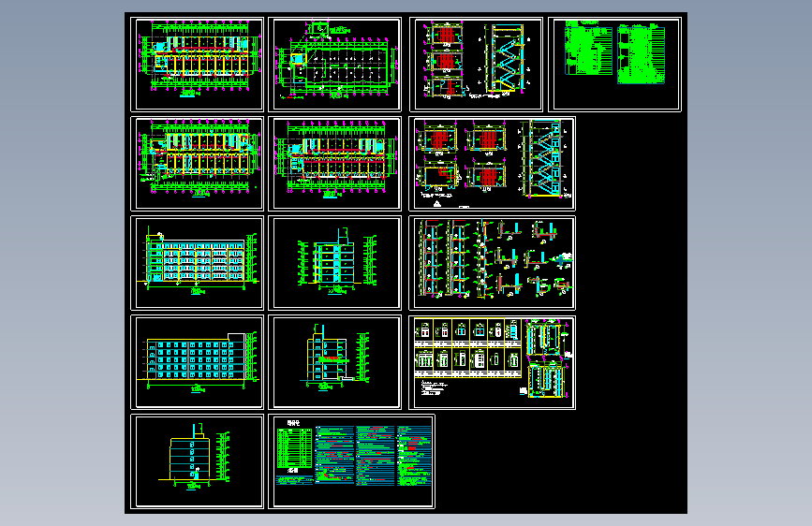Image resolution: width=812 pixels, height=526 pixels.
Task: Open the stair sheet with three red plans
Action: coord(476,65)
